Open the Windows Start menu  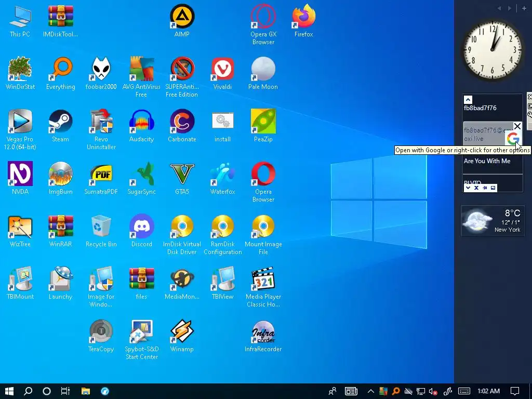click(x=9, y=391)
